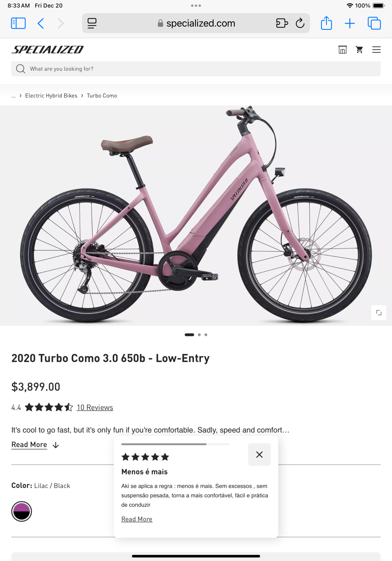Screen dimensions: 392x561
Task: Close the Menos é mais review popup
Action: (x=259, y=455)
